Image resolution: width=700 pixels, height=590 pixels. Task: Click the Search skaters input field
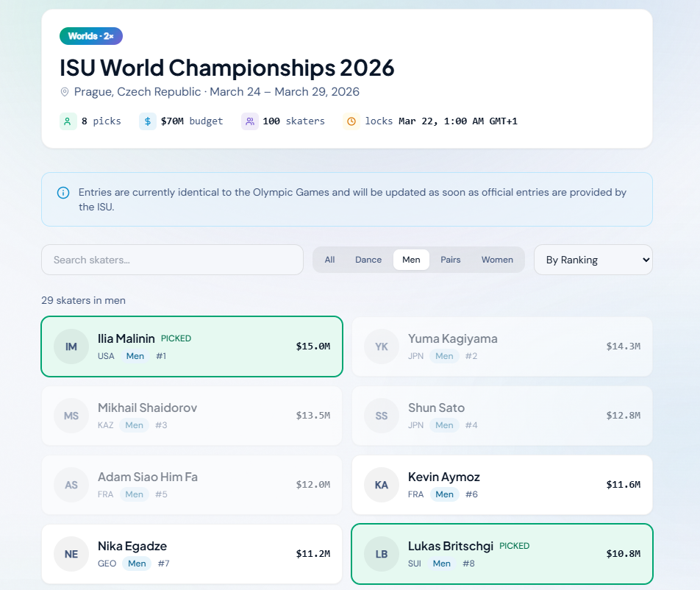(172, 260)
